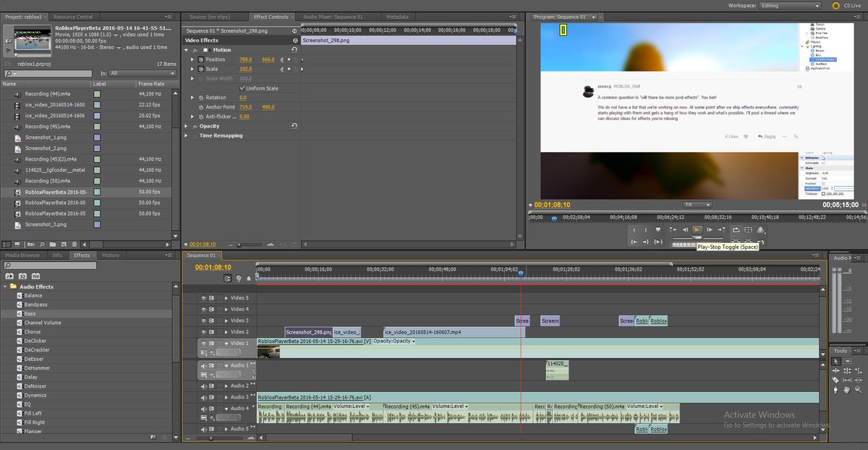Expand the Opacity effect
868x450 pixels.
tap(187, 126)
